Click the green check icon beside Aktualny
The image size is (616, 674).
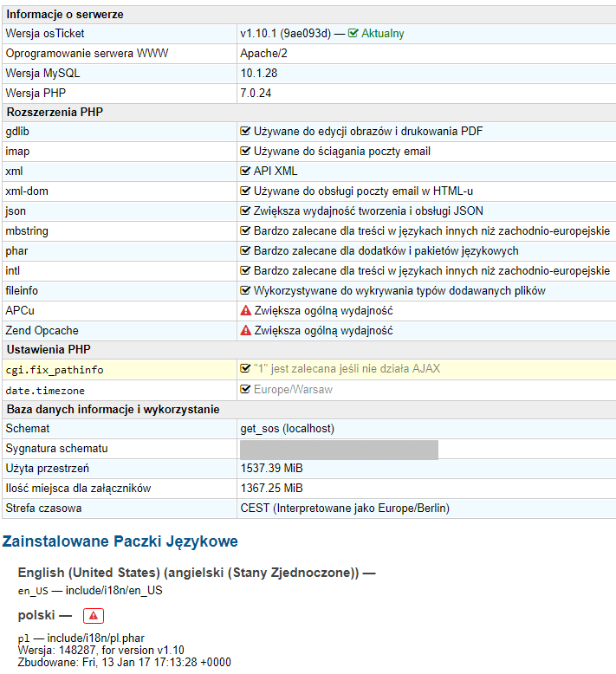tap(353, 34)
